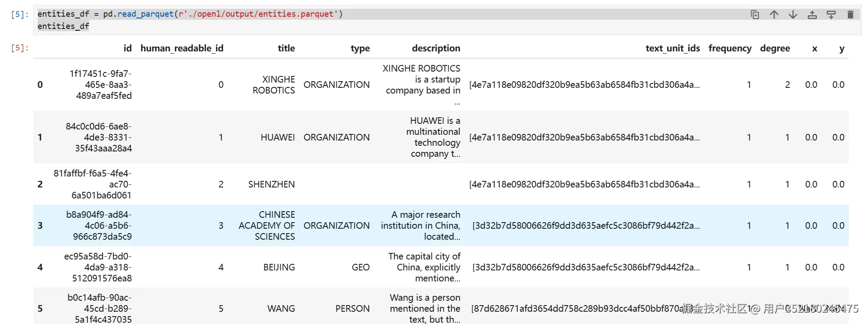This screenshot has height=324, width=868.
Task: Click the HUAWEI title cell
Action: point(277,137)
